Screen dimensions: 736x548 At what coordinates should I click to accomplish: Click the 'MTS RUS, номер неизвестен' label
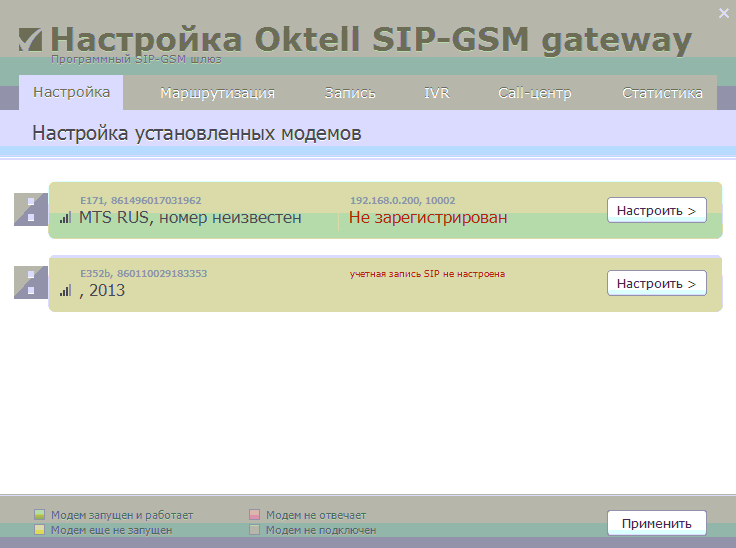point(190,217)
